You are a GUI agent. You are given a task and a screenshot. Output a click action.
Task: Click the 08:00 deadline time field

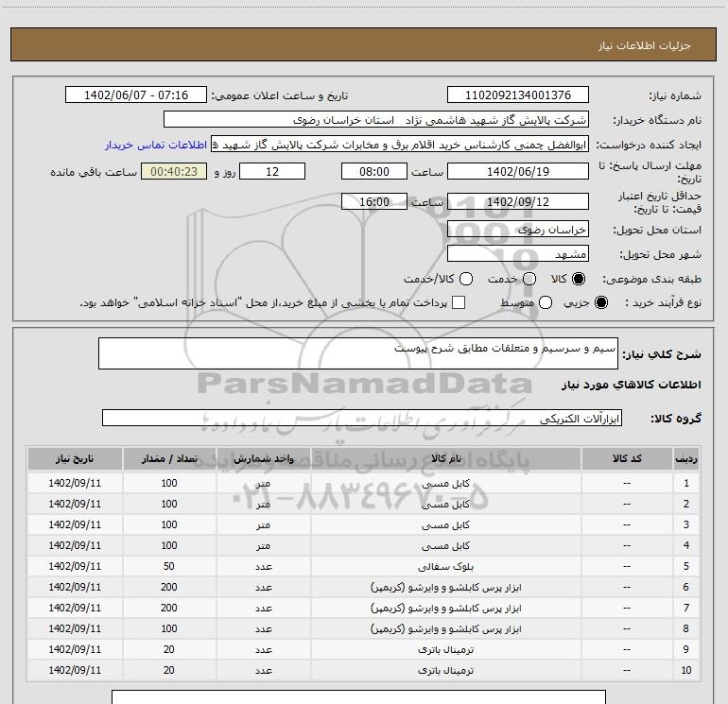[x=373, y=172]
